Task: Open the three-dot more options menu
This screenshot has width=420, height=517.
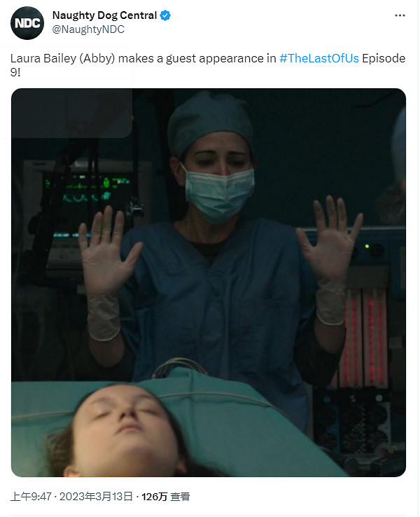Action: [x=400, y=15]
